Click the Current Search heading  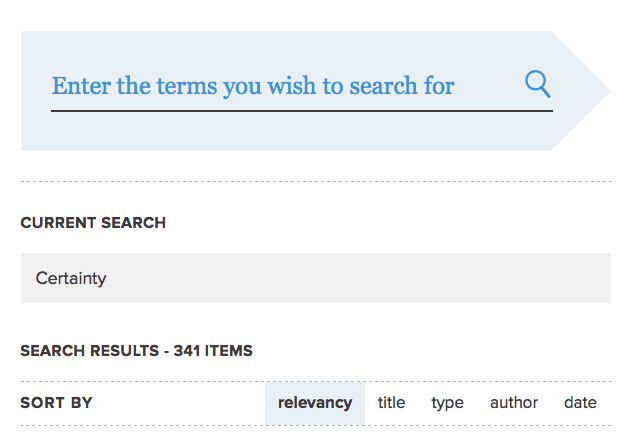93,223
